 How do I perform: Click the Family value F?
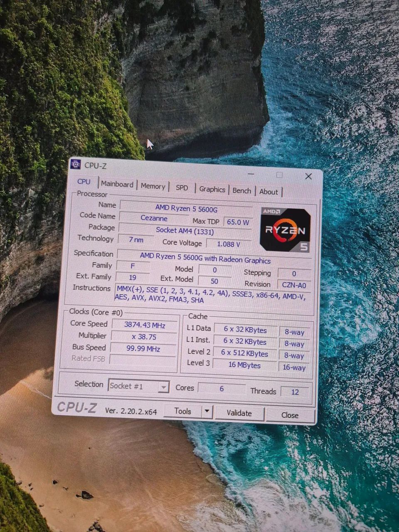coord(133,266)
